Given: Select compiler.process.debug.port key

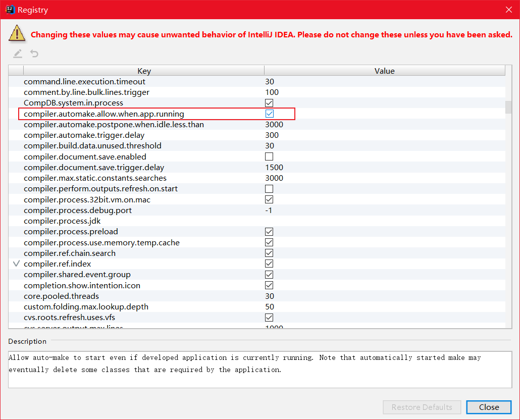Looking at the screenshot, I should pyautogui.click(x=78, y=210).
